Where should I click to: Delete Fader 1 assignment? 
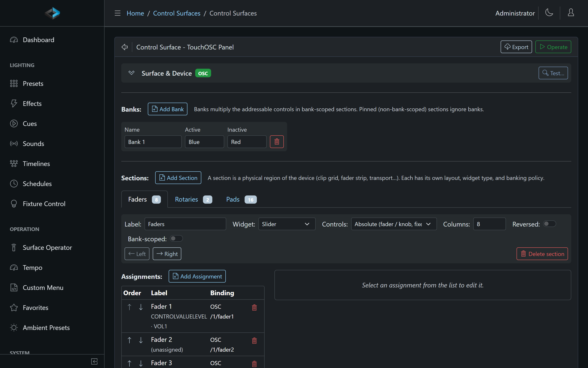coord(254,307)
